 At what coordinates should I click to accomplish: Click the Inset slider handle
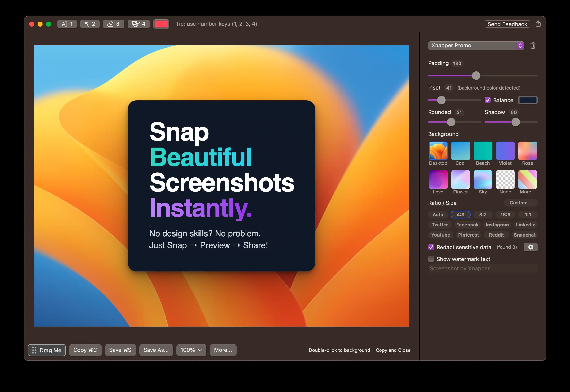[441, 100]
